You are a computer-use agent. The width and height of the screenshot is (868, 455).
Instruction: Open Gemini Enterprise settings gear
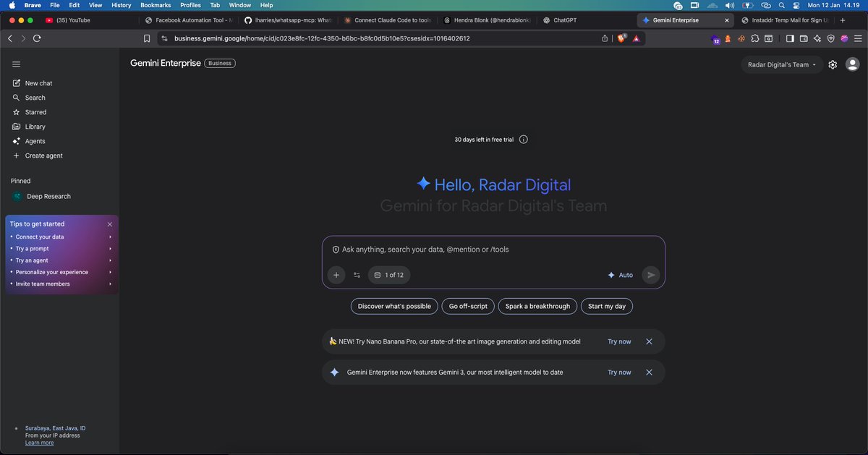[x=833, y=64]
